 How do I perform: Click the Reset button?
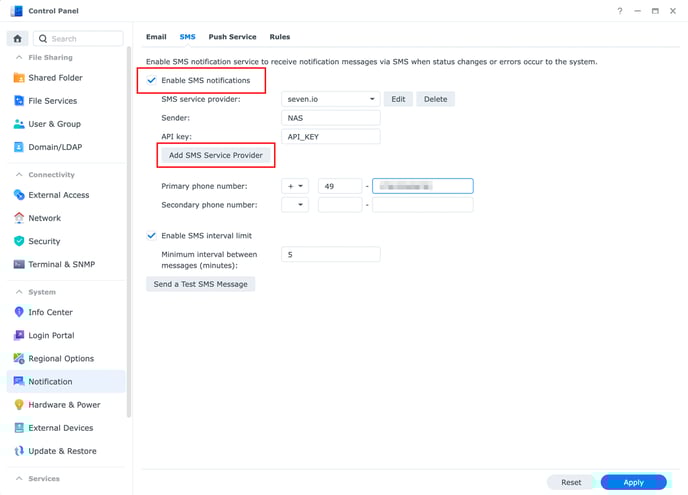tap(571, 482)
